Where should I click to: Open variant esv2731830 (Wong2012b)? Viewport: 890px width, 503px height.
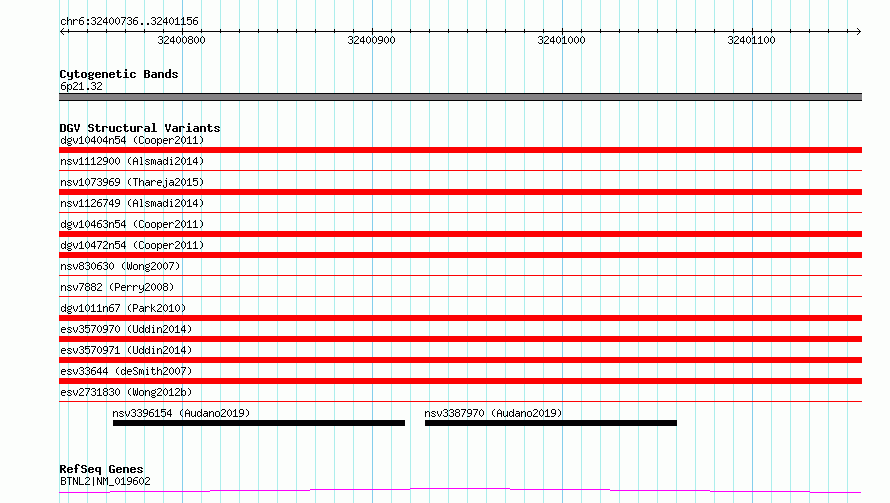(126, 392)
